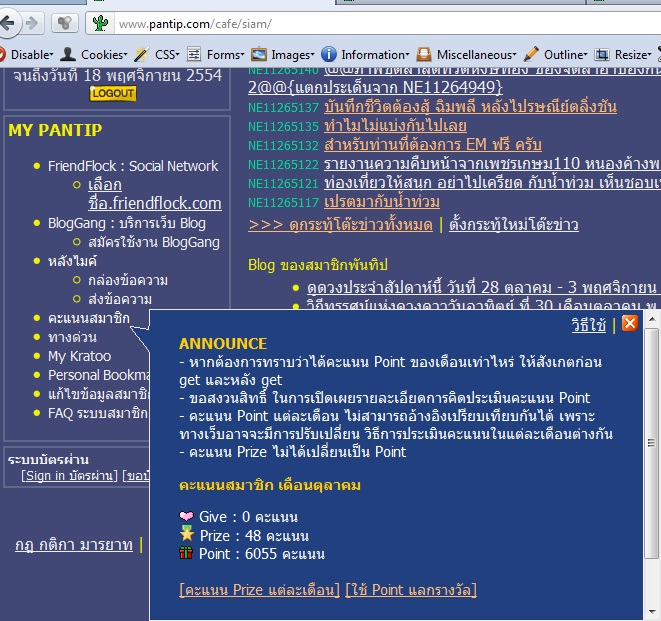Click ตั้งกระทู้ใหม่โต๊ะข่าว link
This screenshot has width=661, height=621.
[x=513, y=224]
